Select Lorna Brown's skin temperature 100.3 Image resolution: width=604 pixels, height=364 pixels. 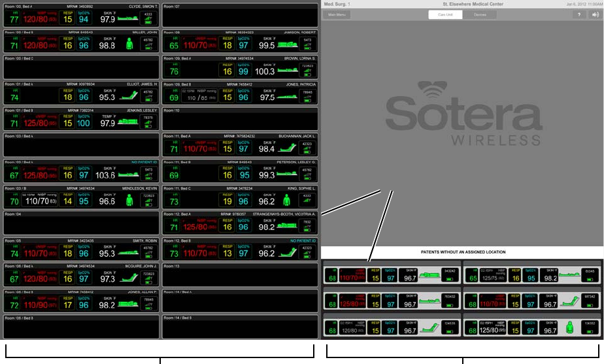click(265, 71)
